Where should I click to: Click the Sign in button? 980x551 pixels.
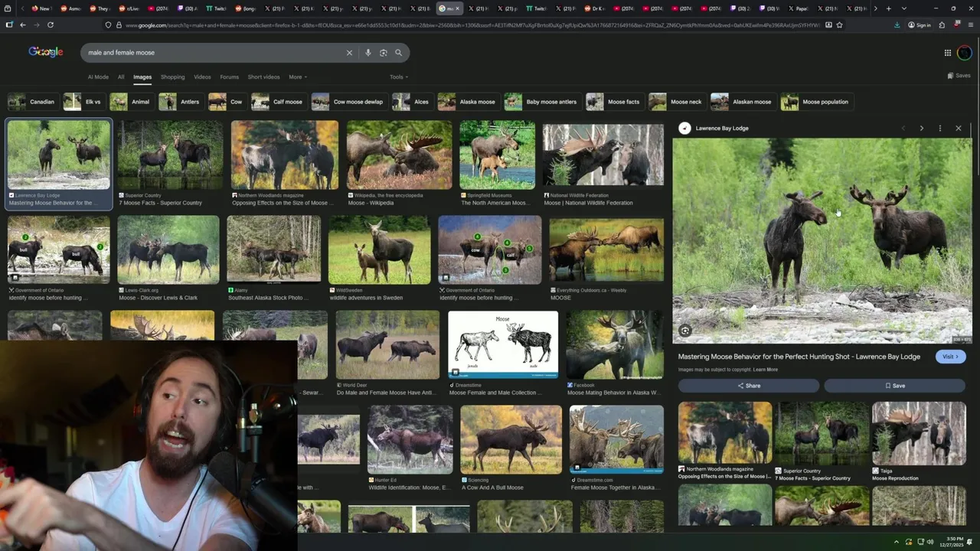click(x=920, y=24)
